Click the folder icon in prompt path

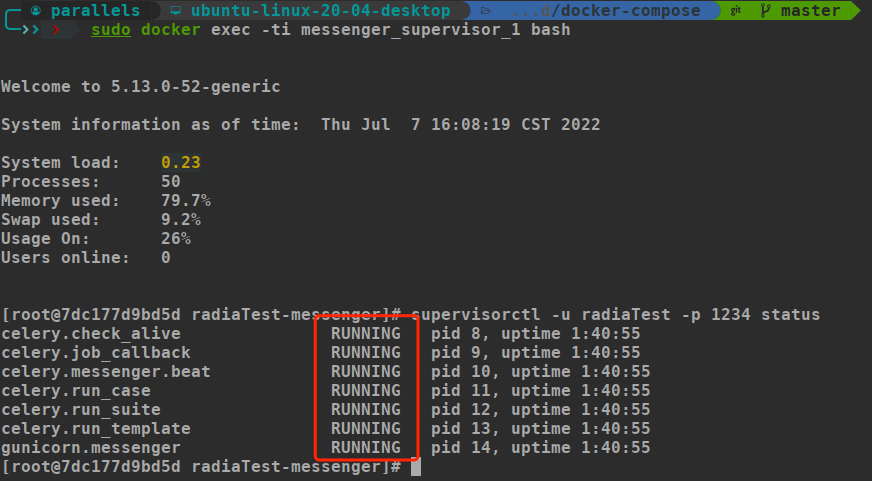(484, 10)
